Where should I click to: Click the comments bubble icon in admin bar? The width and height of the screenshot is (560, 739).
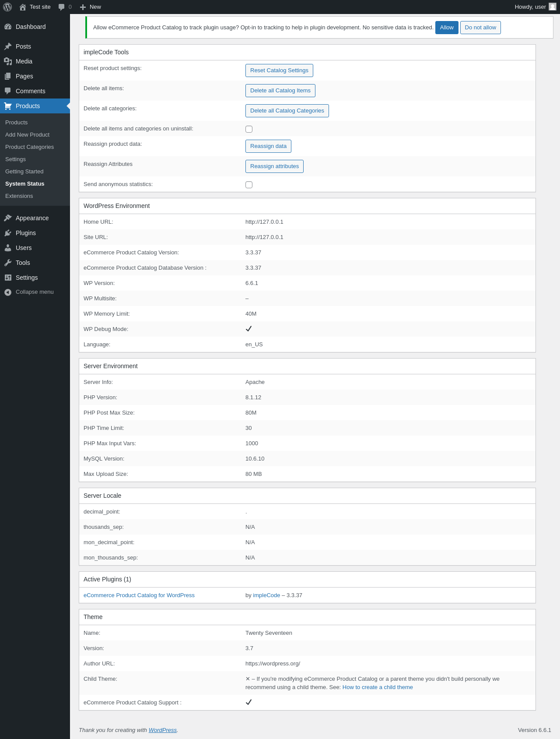62,7
